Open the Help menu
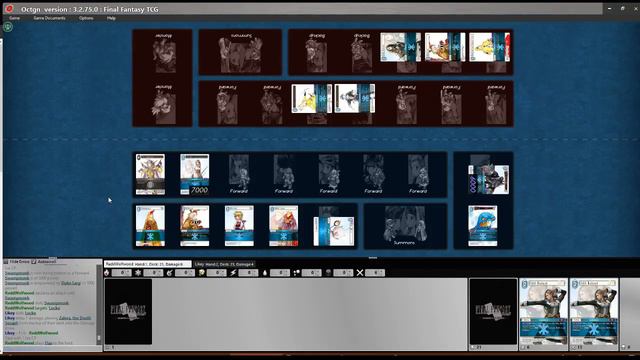The height and width of the screenshot is (360, 640). click(111, 18)
